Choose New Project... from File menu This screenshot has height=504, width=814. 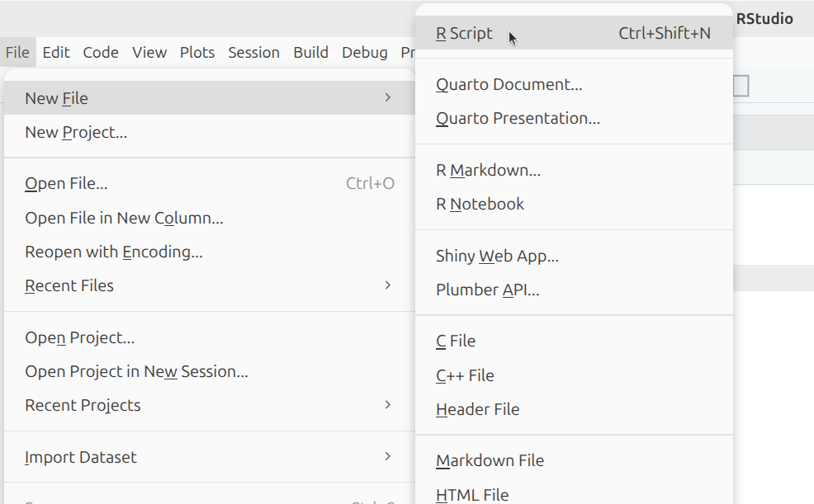(x=210, y=132)
